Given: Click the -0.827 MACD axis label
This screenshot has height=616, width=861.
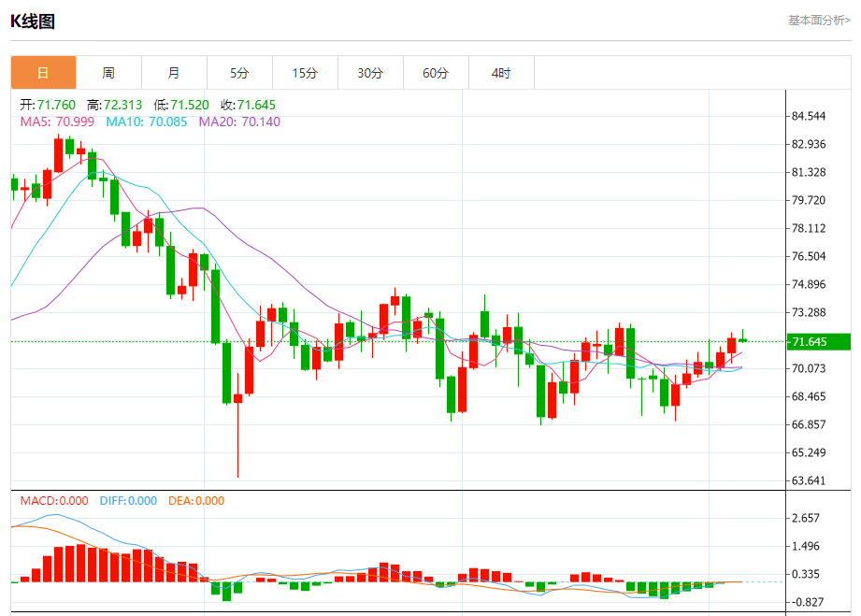Looking at the screenshot, I should pos(806,602).
